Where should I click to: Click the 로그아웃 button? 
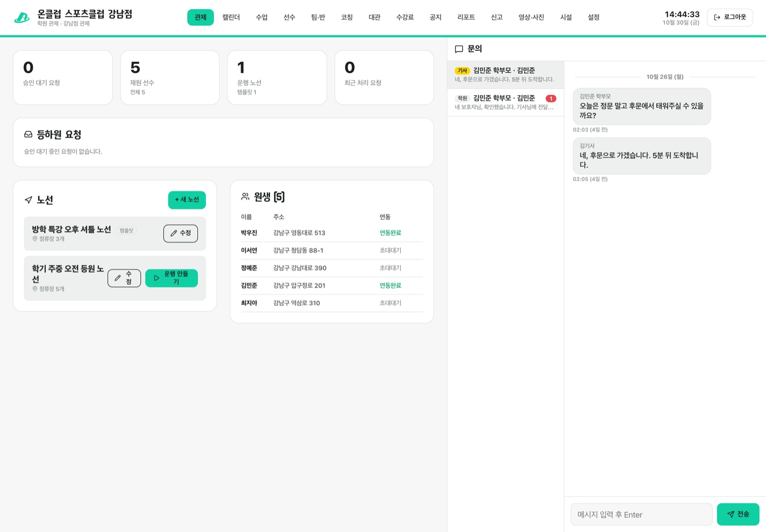[x=730, y=17]
